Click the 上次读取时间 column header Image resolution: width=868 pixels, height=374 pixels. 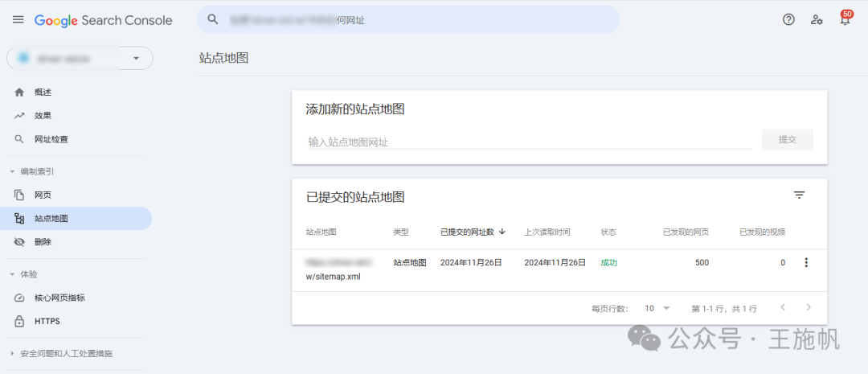coord(547,232)
